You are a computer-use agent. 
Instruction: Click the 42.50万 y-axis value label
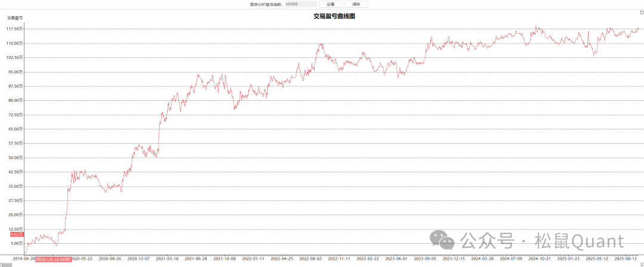coord(15,172)
